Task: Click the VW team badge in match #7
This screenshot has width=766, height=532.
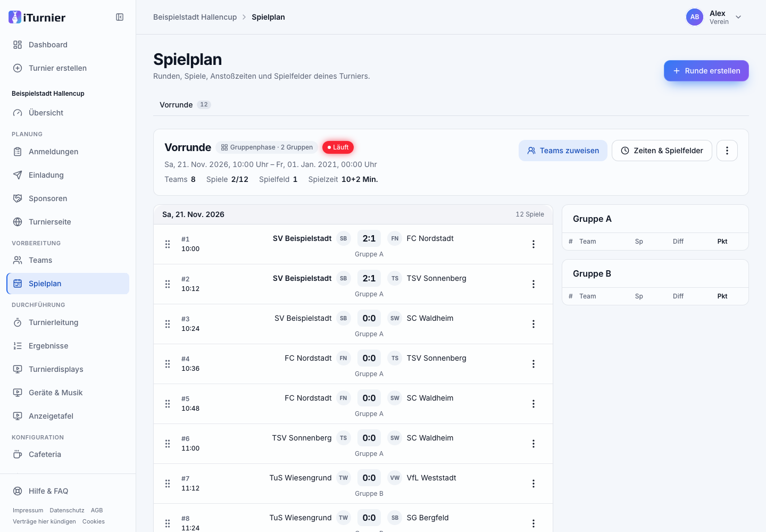Action: click(395, 478)
